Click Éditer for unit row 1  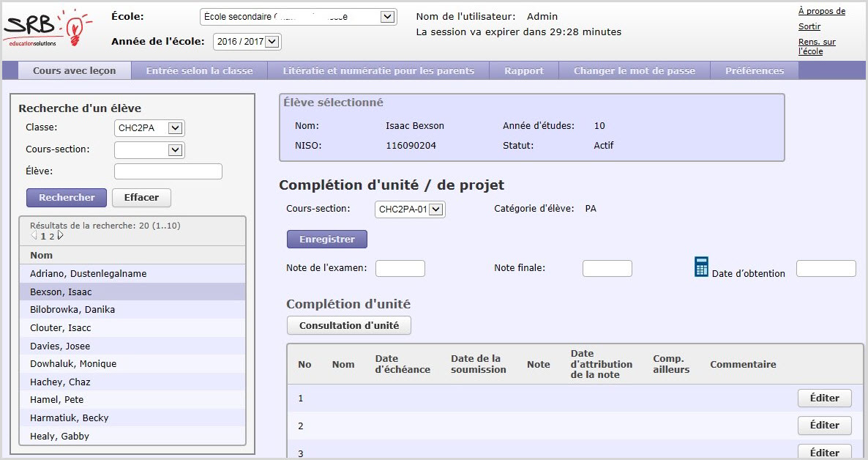click(824, 398)
